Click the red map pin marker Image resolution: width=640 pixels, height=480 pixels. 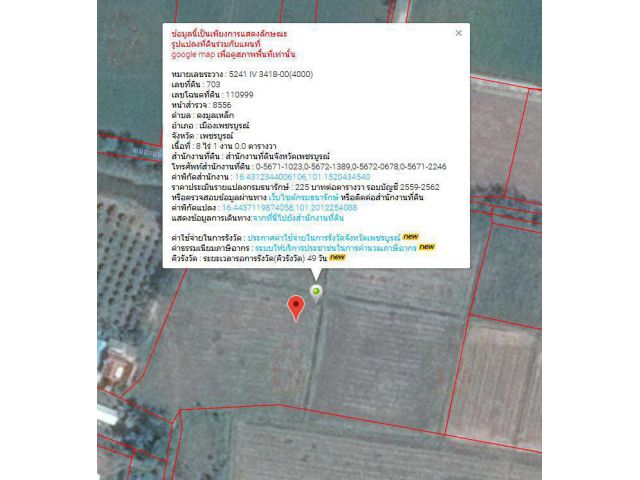296,309
